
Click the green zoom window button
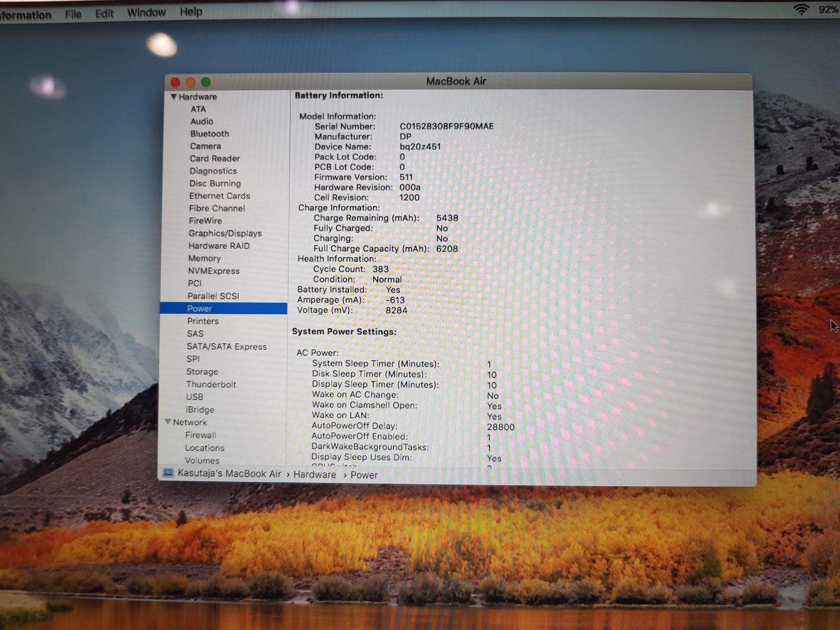(205, 82)
